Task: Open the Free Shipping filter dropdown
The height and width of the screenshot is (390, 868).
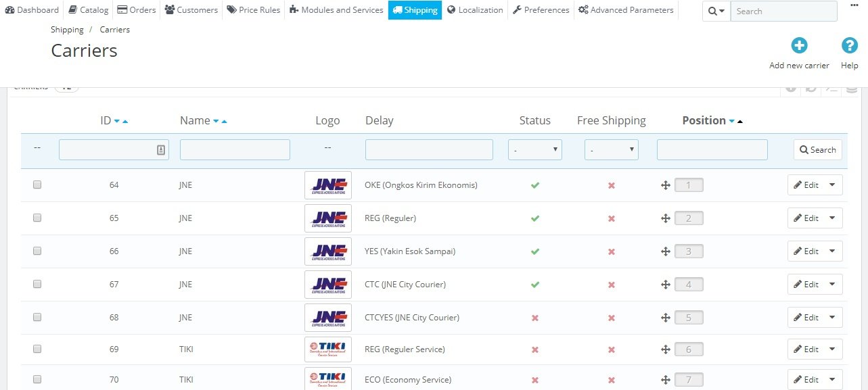Action: tap(612, 150)
